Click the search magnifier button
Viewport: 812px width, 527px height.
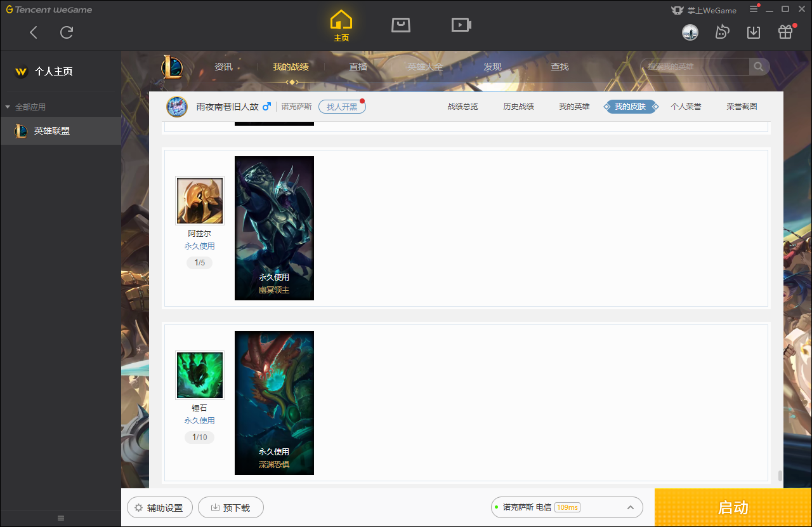point(759,67)
